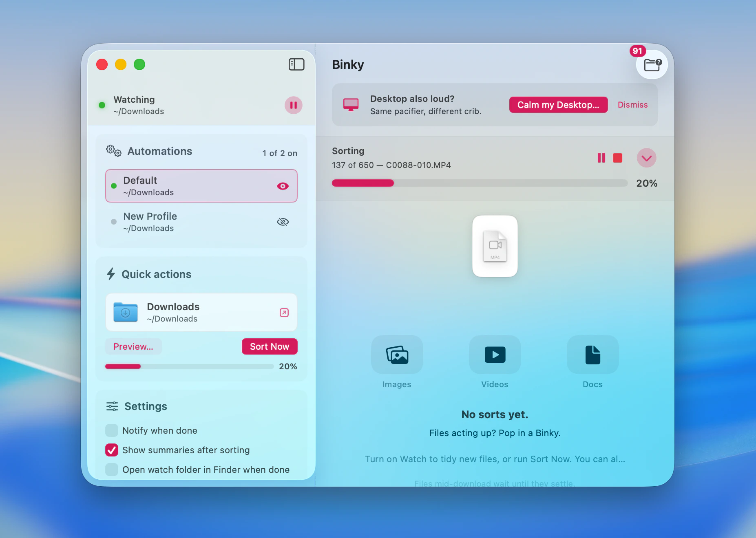Click the sorting progress bar
The height and width of the screenshot is (538, 756).
480,183
